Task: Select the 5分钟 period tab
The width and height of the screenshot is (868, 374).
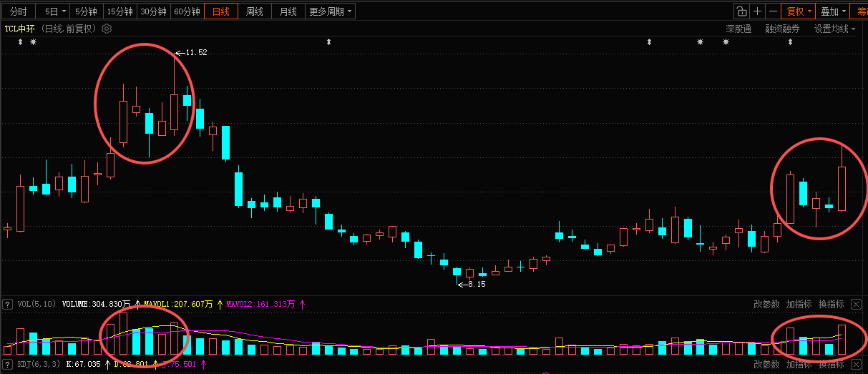Action: [86, 11]
